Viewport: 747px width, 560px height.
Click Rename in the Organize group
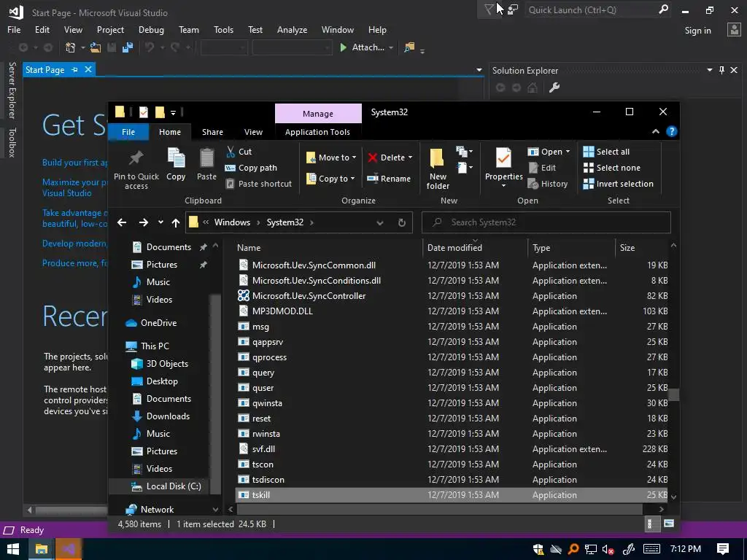[x=388, y=179]
